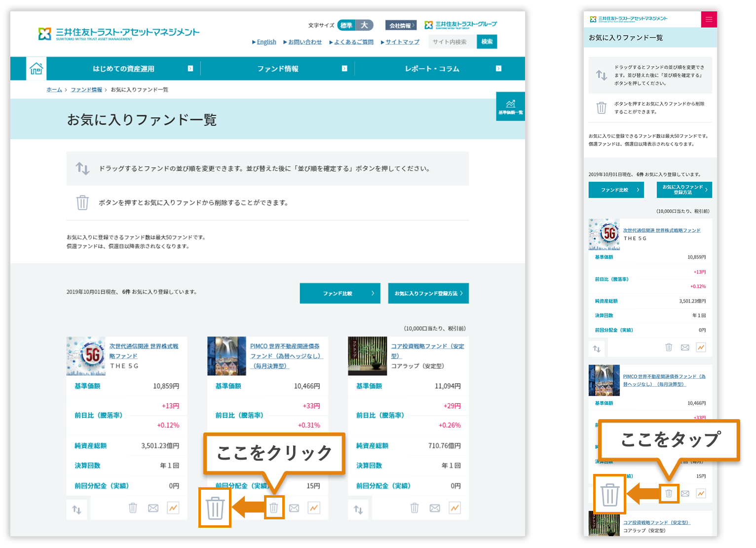Open 次世代通信関連 世界株式戦略ファンド link on desktop
The image size is (756, 548).
(144, 351)
